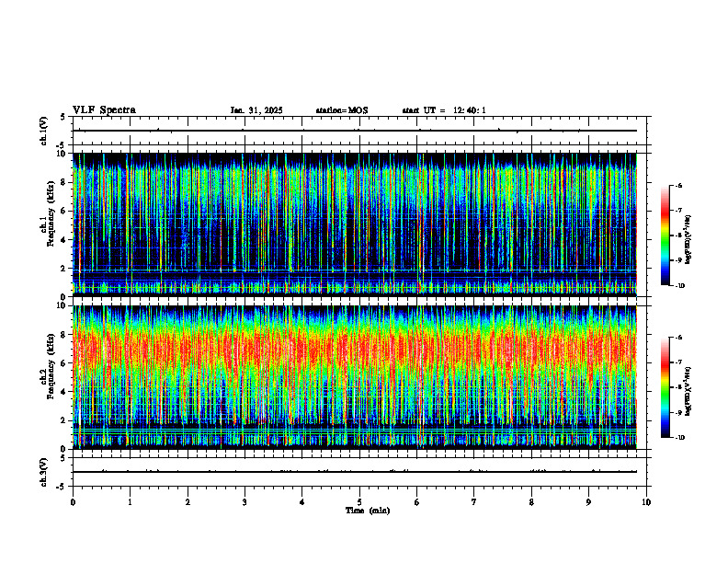
Task: Click the time axis tick label "7"
Action: click(474, 502)
